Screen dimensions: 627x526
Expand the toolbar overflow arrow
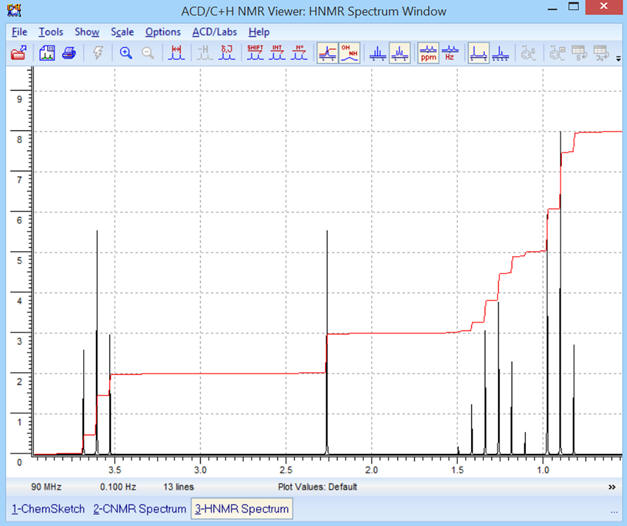click(x=618, y=59)
